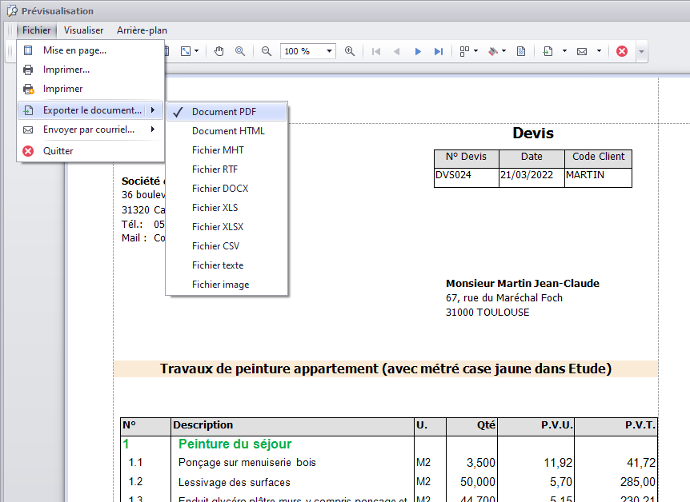The width and height of the screenshot is (690, 502).
Task: Choose quick Imprimer entry without ellipsis
Action: pos(91,89)
